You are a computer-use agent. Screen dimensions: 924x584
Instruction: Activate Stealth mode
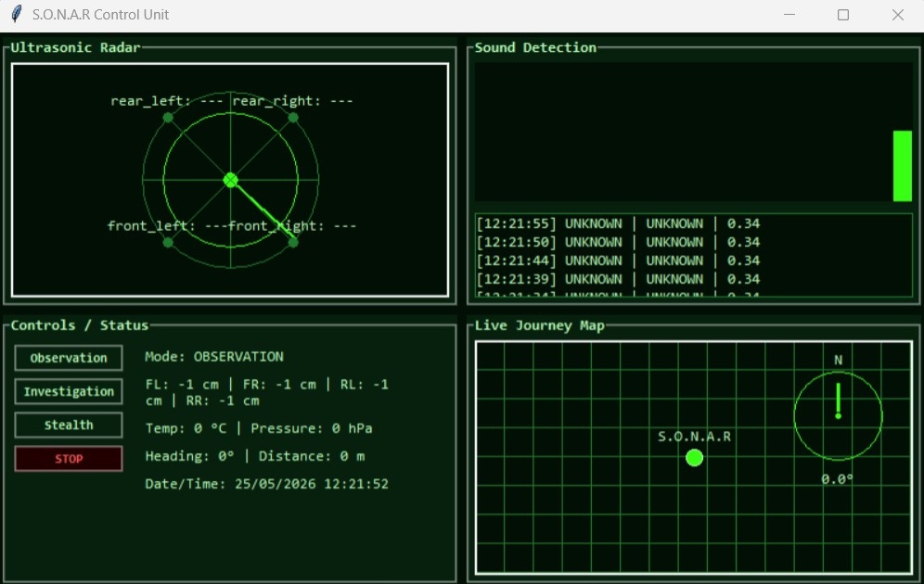(x=69, y=425)
